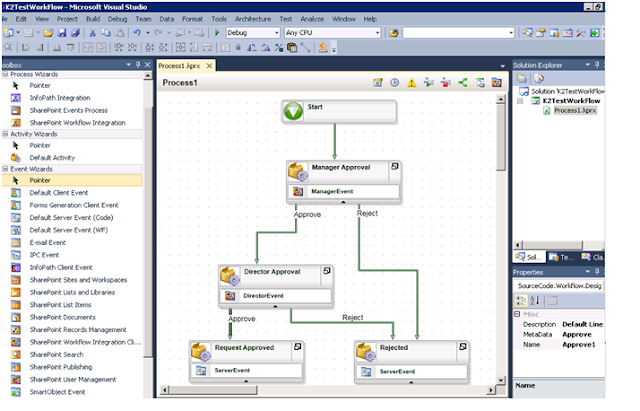Click the ManagerEvent event row
The image size is (640, 411).
click(344, 191)
